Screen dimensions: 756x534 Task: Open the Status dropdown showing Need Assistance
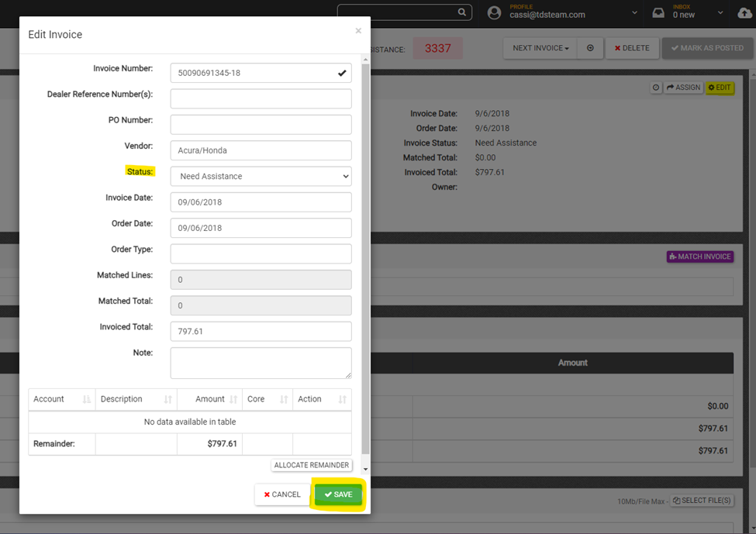click(261, 177)
